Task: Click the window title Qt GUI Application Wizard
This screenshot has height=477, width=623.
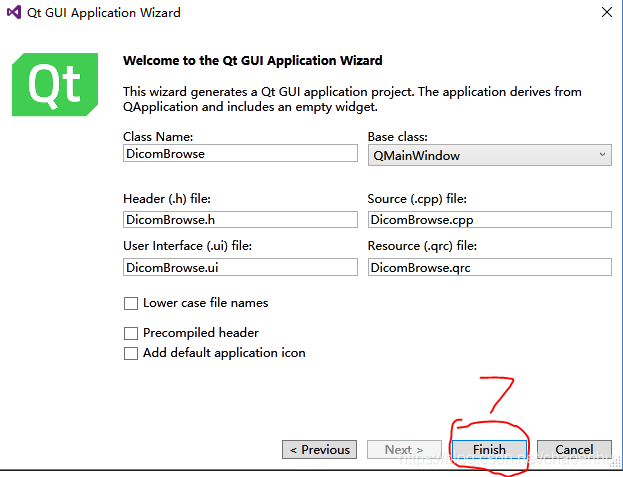Action: (104, 13)
